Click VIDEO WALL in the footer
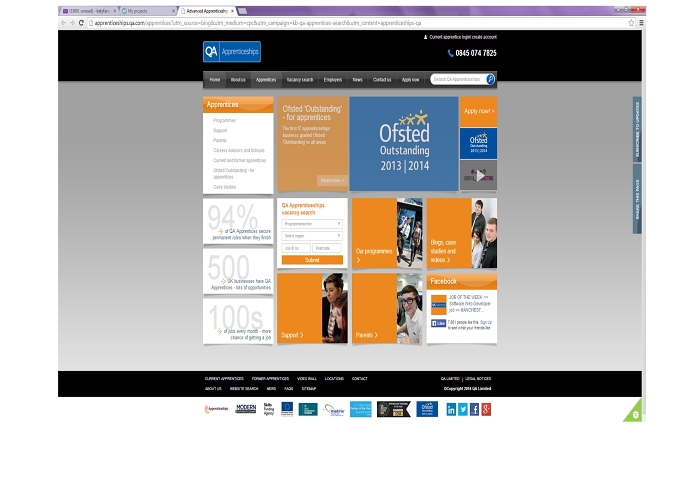The height and width of the screenshot is (481, 680). (x=307, y=379)
